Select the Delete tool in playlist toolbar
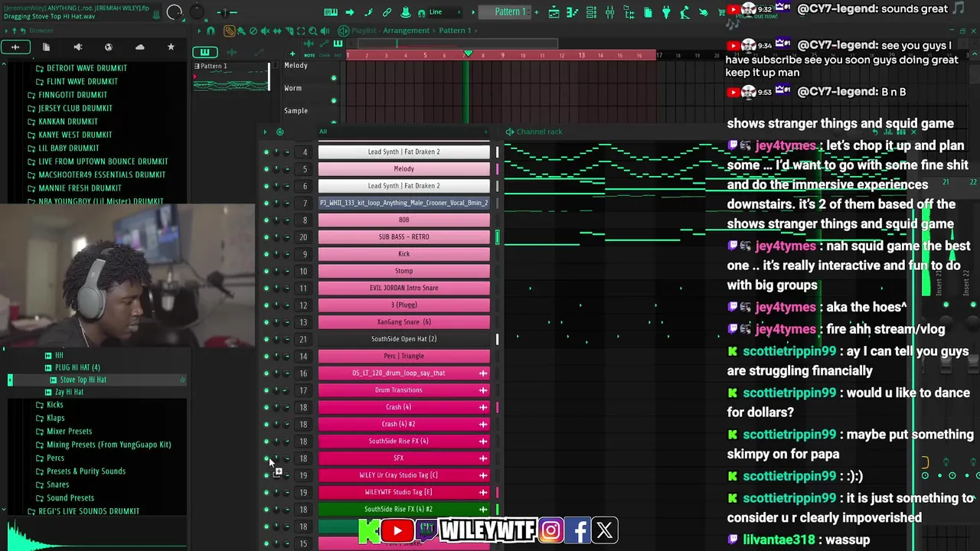 coord(253,31)
